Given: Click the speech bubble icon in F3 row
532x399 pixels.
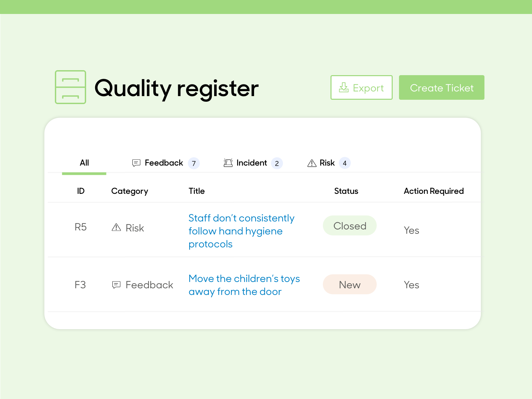Looking at the screenshot, I should [116, 285].
